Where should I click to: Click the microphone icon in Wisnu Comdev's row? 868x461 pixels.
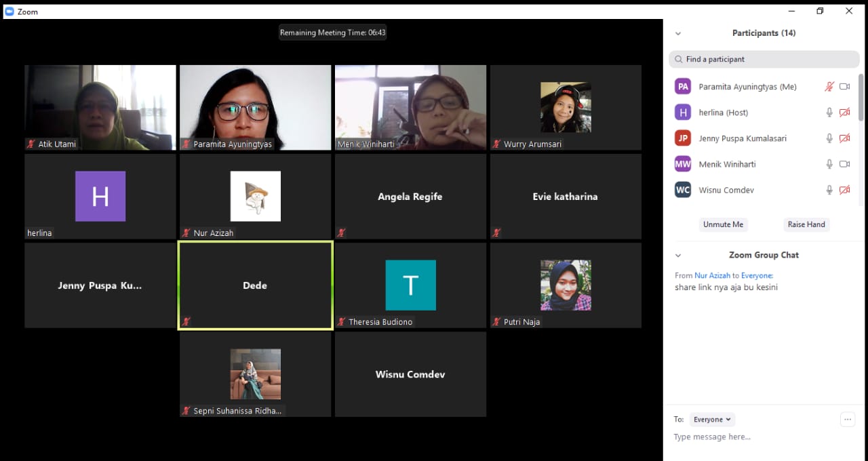click(x=829, y=190)
